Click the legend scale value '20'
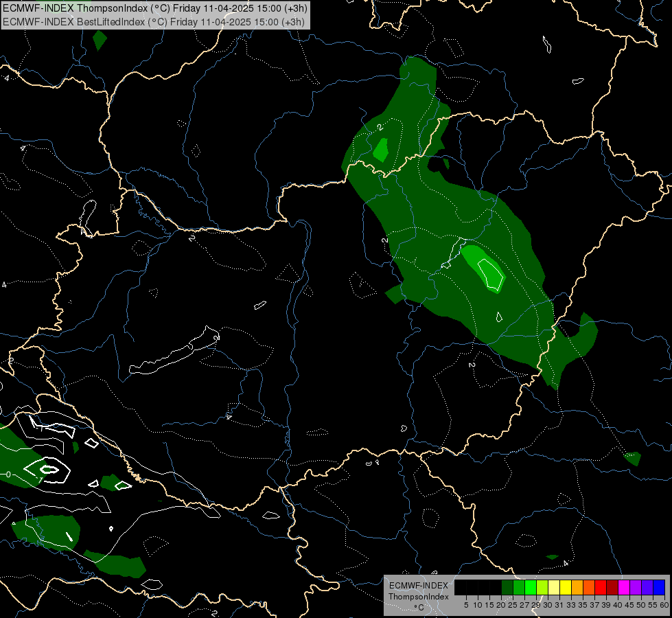Screen dimensions: 672x618 (x=501, y=605)
